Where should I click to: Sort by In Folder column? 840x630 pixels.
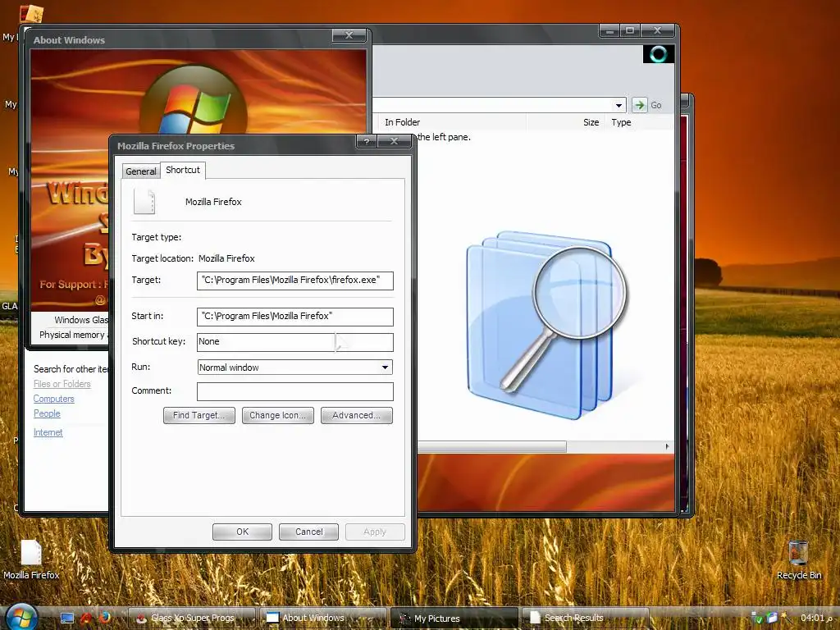[402, 122]
